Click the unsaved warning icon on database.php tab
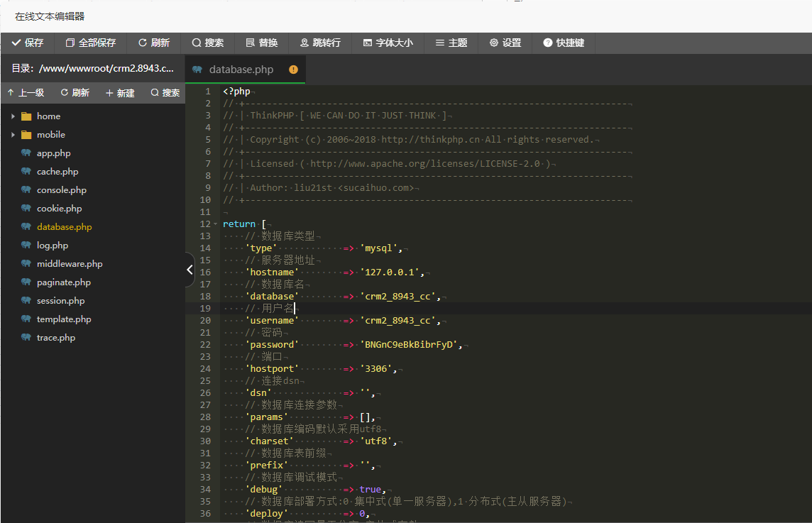 (x=294, y=70)
